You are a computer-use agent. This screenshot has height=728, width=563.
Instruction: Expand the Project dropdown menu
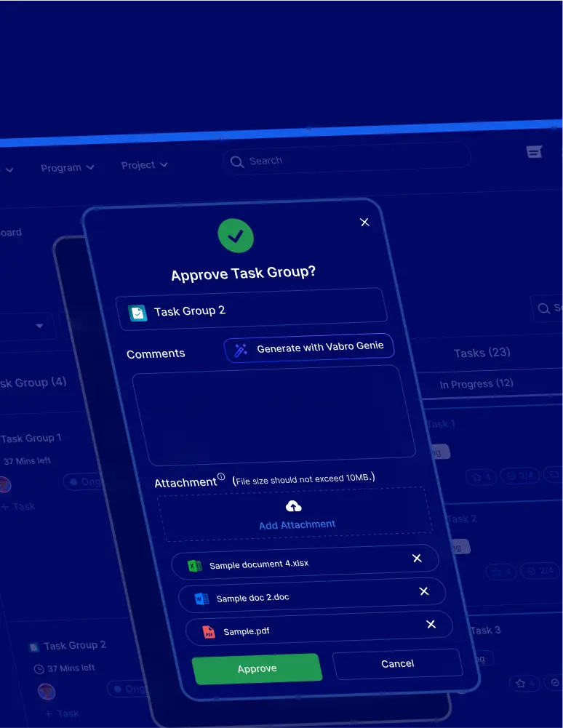click(x=144, y=166)
